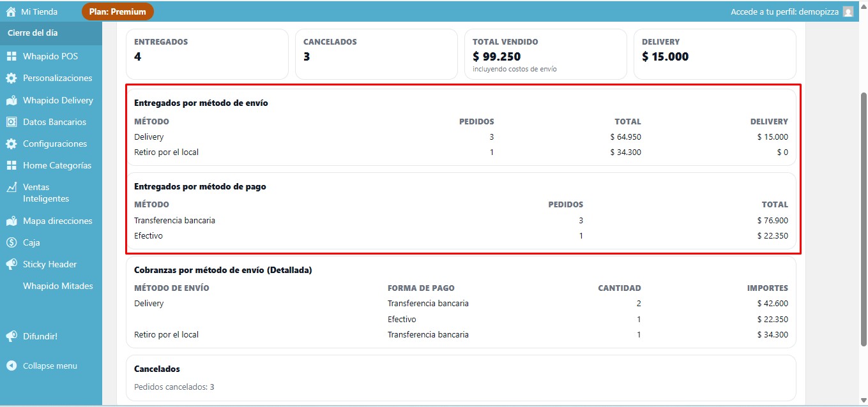868x407 pixels.
Task: Open the Whapido POS menu entry
Action: click(51, 56)
